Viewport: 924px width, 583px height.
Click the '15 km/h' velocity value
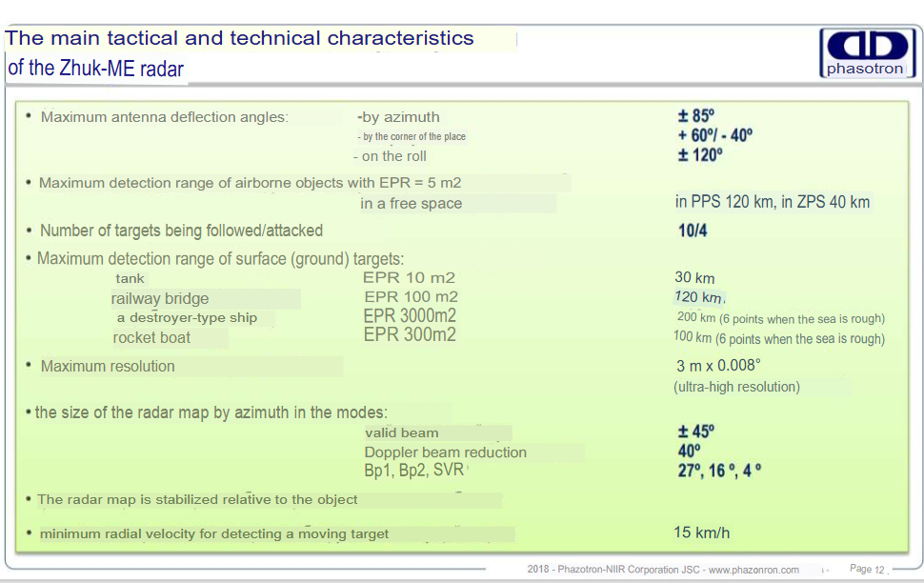click(702, 533)
